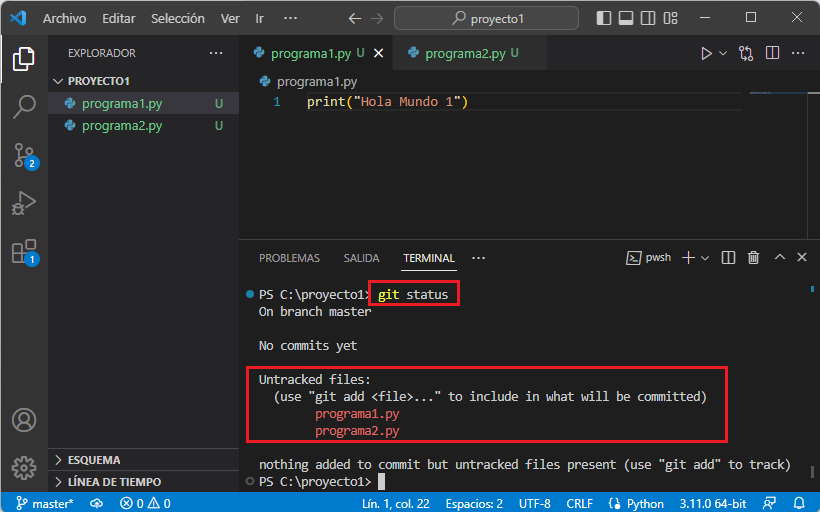Open the Run and Debug view

(24, 203)
